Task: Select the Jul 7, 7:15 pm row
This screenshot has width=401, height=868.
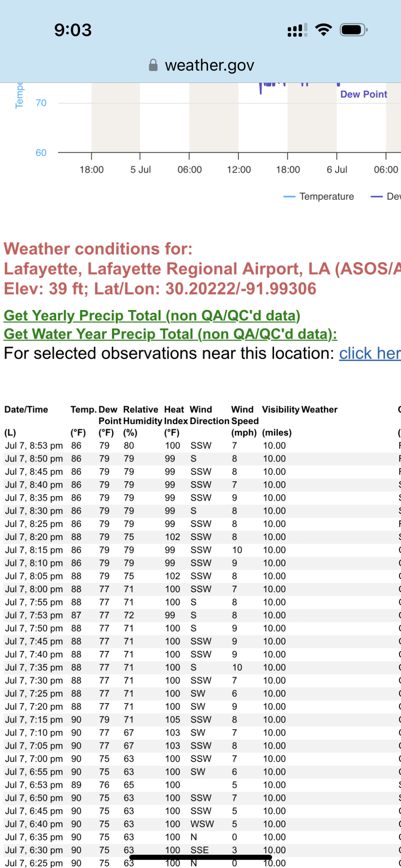Action: [200, 719]
